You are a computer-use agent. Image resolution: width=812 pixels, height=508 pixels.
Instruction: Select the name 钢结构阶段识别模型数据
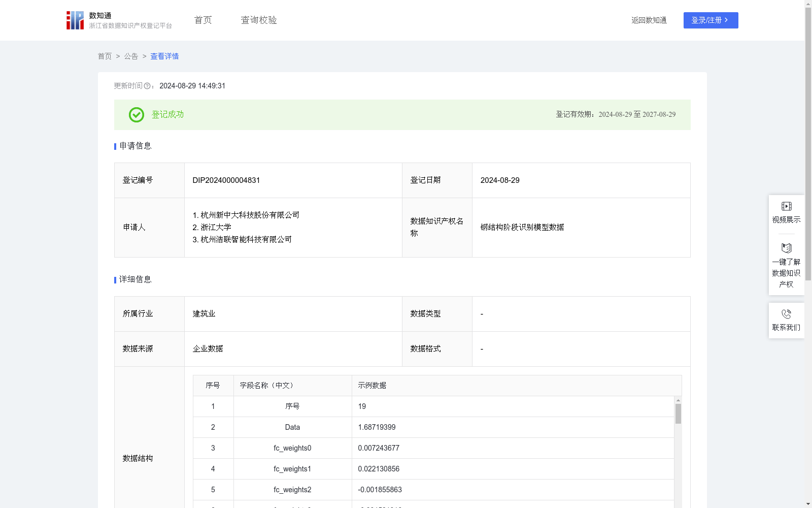click(522, 228)
